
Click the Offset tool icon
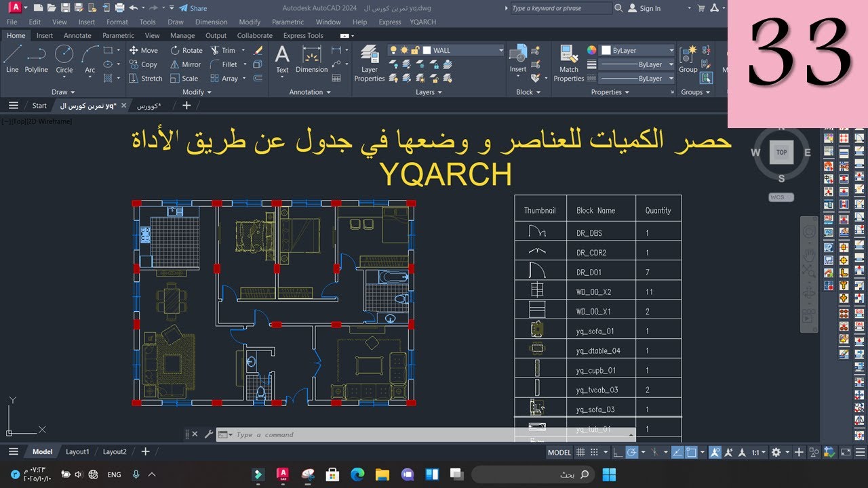click(x=258, y=79)
